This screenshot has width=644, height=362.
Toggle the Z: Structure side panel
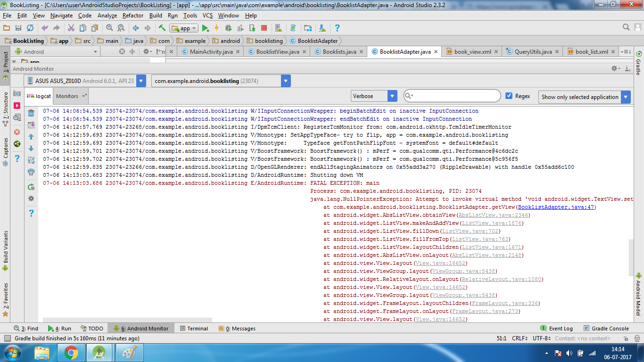6,110
